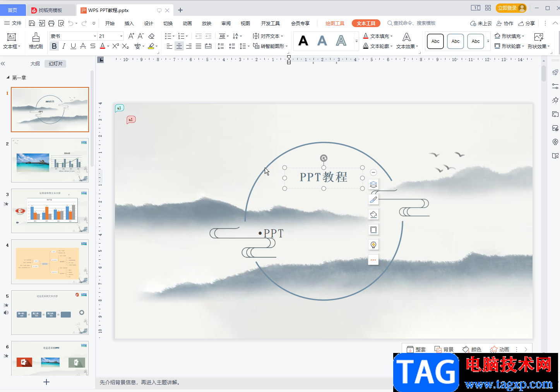Click the rotate handle above the title box
Screen dimensions: 560x392
324,158
